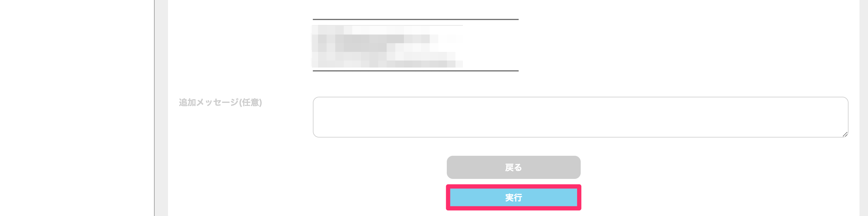Click the 実行 button
This screenshot has width=868, height=216.
(513, 197)
